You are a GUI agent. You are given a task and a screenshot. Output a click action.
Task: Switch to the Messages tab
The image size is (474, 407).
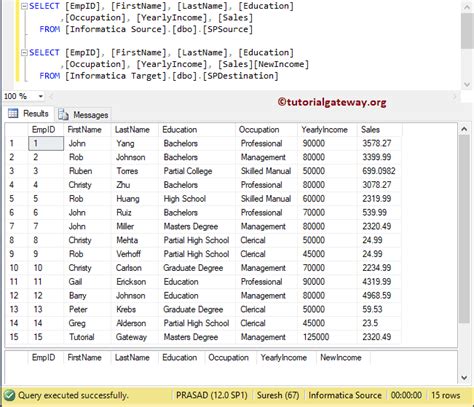coord(83,115)
